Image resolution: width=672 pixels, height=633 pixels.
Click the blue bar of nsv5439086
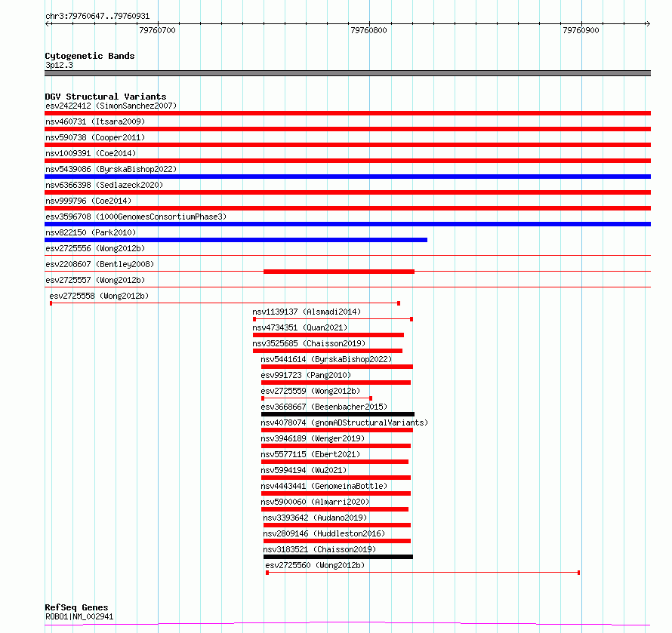click(x=347, y=177)
